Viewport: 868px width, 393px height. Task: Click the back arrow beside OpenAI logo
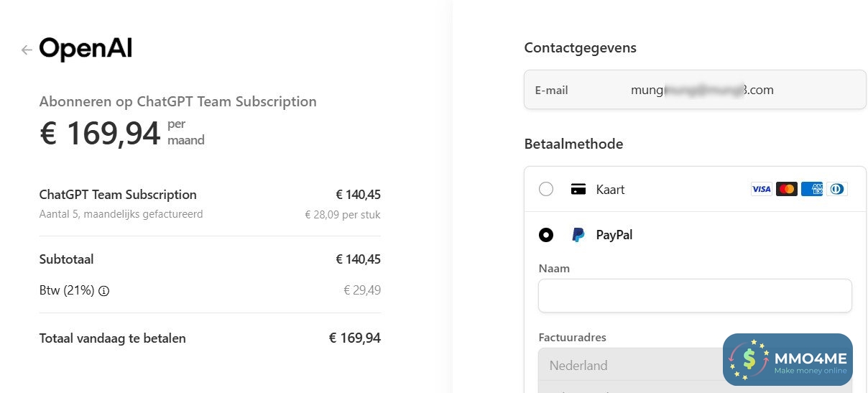click(27, 50)
